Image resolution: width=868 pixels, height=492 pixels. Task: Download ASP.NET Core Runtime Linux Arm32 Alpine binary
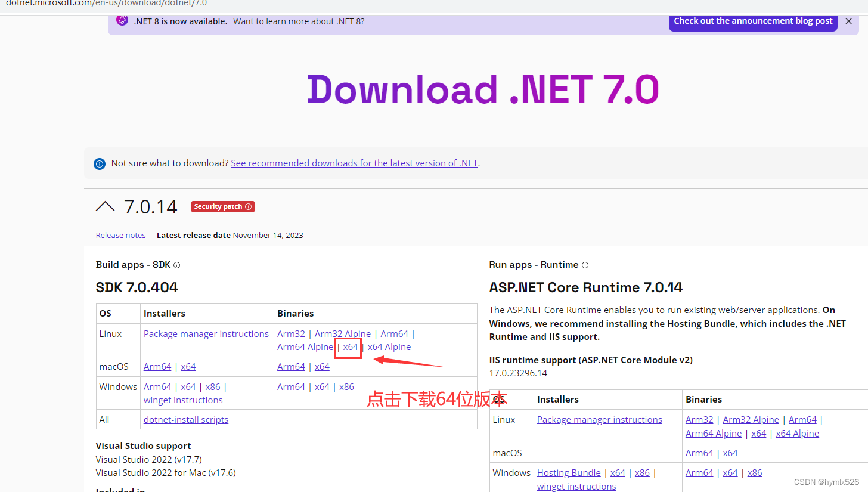[751, 419]
